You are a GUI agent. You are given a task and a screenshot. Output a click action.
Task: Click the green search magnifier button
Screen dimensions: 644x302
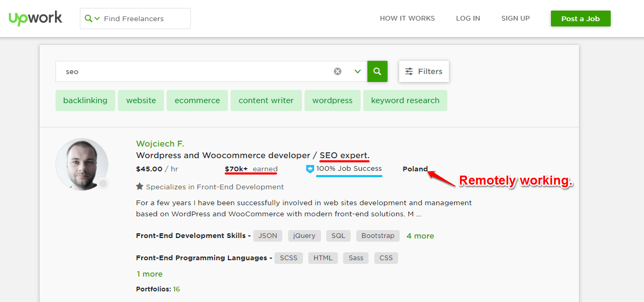coord(377,71)
